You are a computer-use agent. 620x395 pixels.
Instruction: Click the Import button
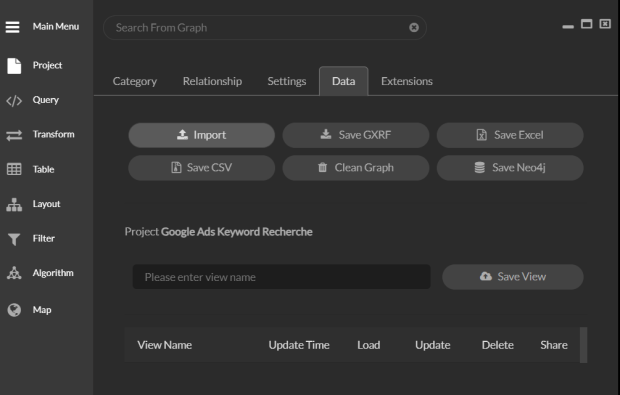coord(202,135)
